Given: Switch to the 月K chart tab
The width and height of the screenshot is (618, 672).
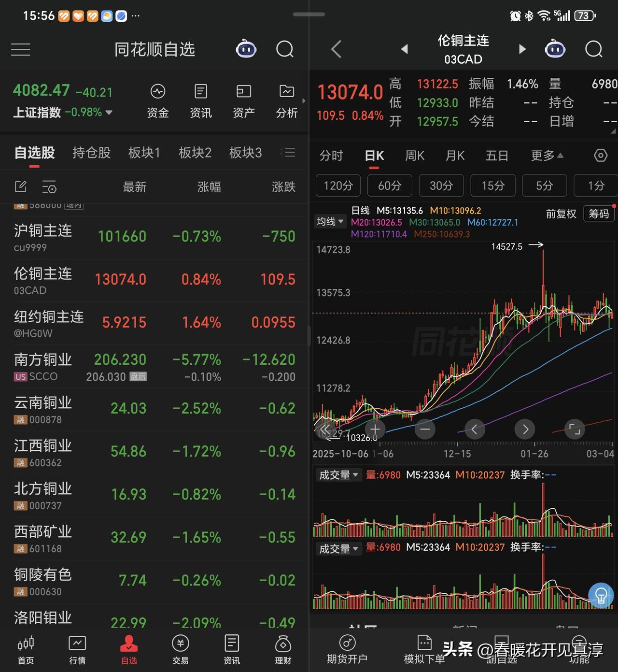Looking at the screenshot, I should [x=455, y=156].
